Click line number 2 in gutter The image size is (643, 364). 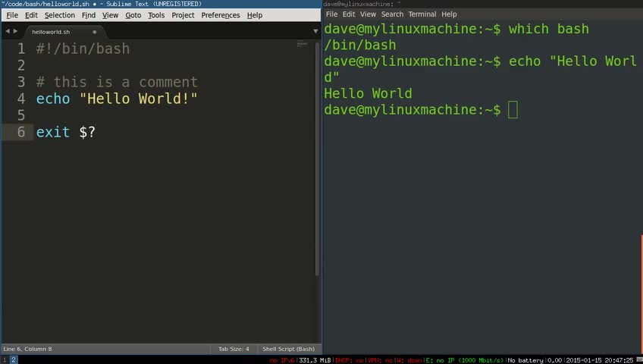[21, 65]
